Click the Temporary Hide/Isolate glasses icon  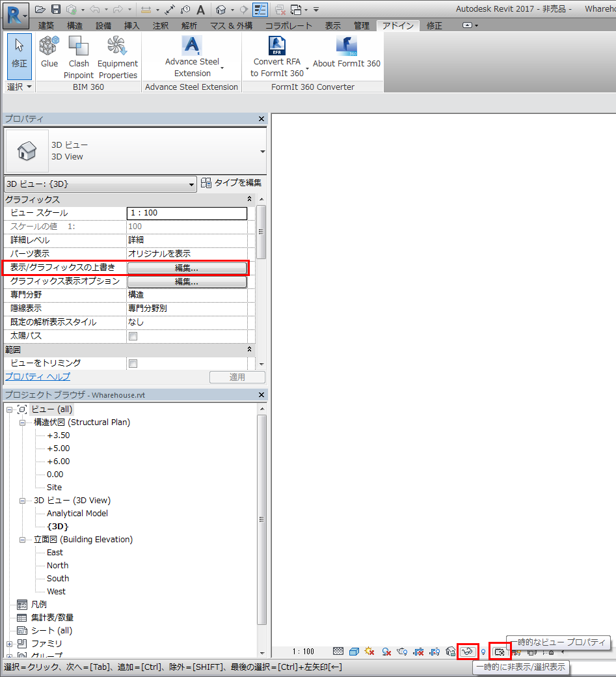coord(468,652)
